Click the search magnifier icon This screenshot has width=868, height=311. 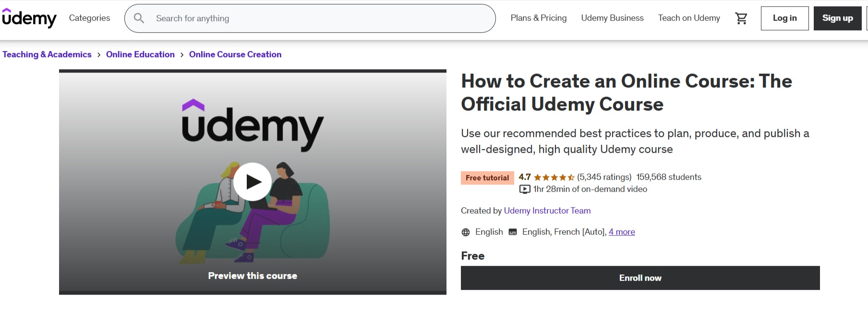[x=139, y=18]
